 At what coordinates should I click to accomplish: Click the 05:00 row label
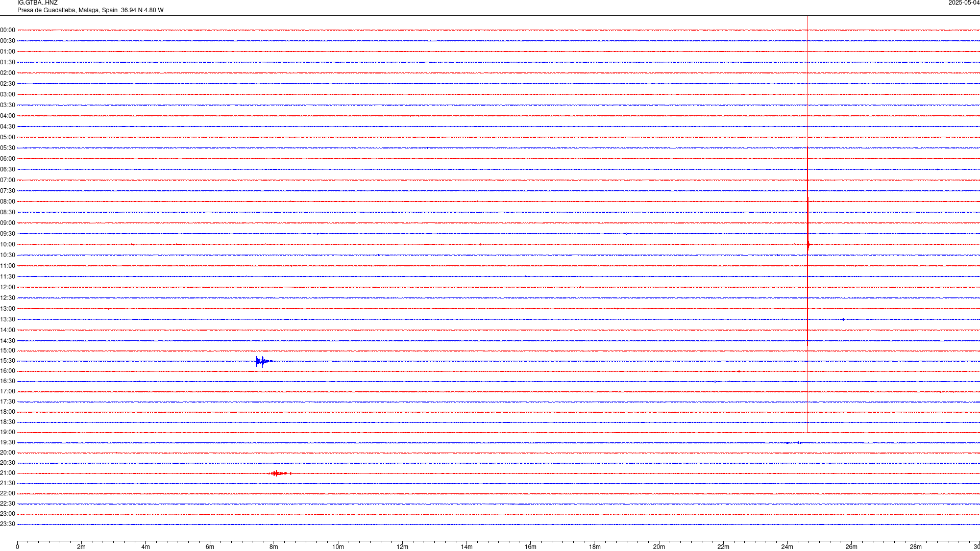(x=8, y=137)
